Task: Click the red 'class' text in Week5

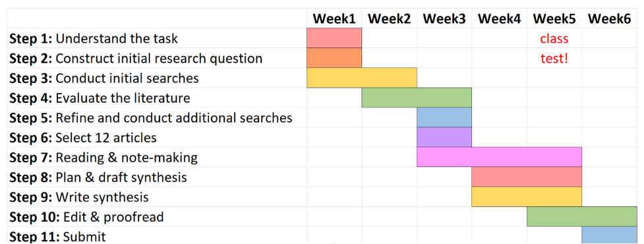Action: pos(554,39)
